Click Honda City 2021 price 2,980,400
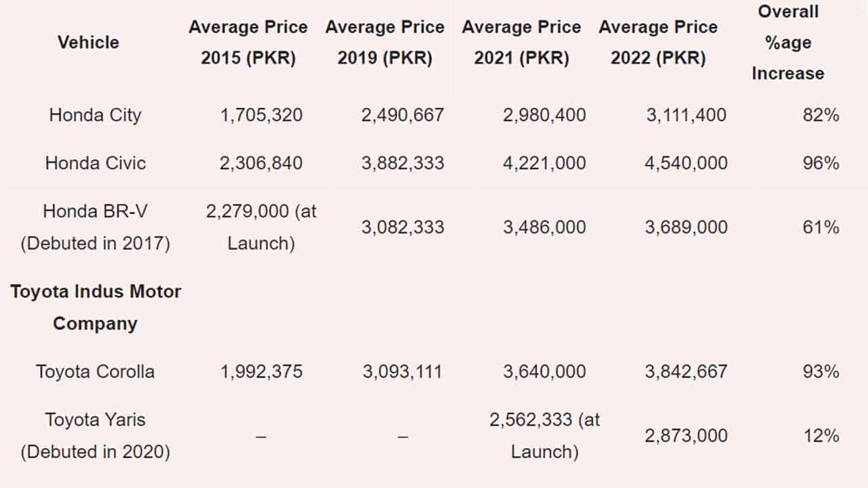This screenshot has height=488, width=868. 545,115
